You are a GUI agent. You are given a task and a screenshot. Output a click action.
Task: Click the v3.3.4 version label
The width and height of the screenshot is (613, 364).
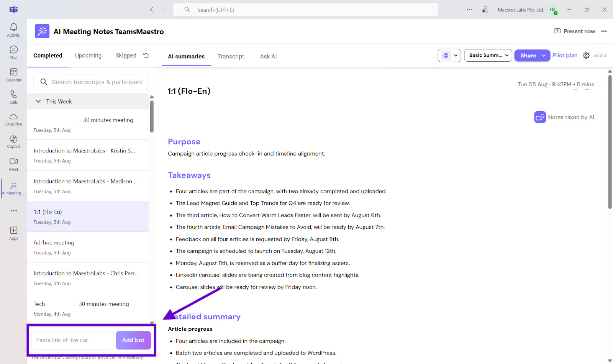tap(600, 56)
